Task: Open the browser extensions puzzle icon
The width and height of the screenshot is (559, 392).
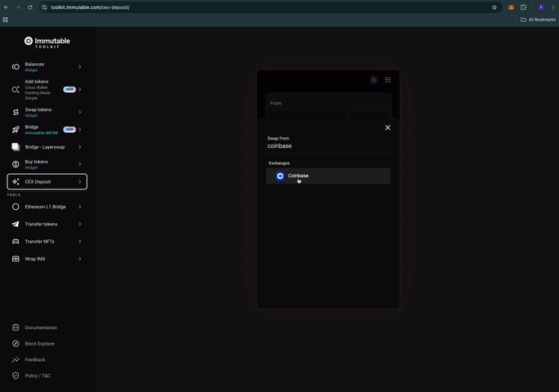Action: coord(523,7)
